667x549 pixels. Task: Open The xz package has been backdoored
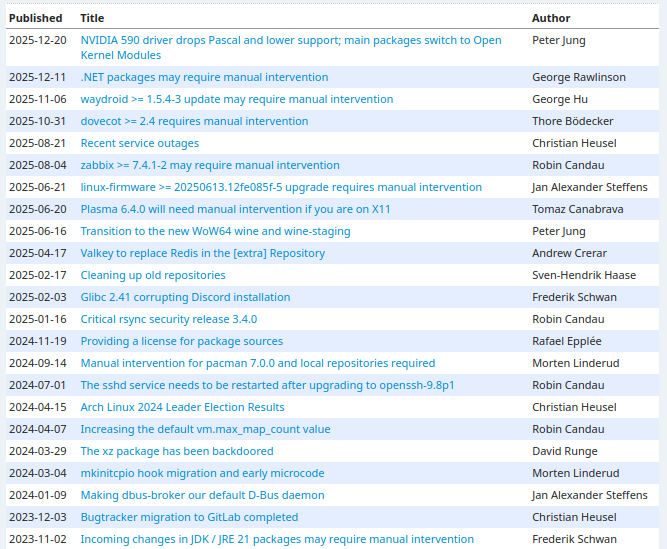point(177,451)
